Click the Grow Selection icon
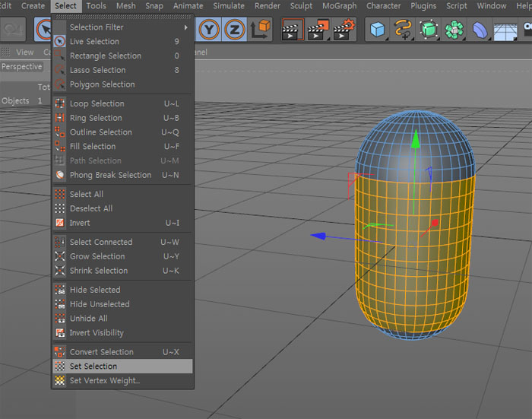 click(60, 256)
